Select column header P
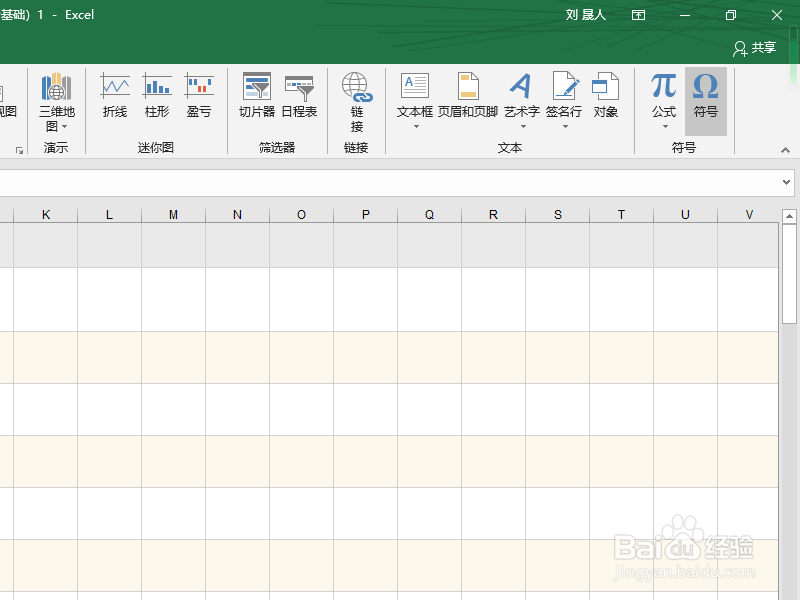800x600 pixels. coord(365,214)
